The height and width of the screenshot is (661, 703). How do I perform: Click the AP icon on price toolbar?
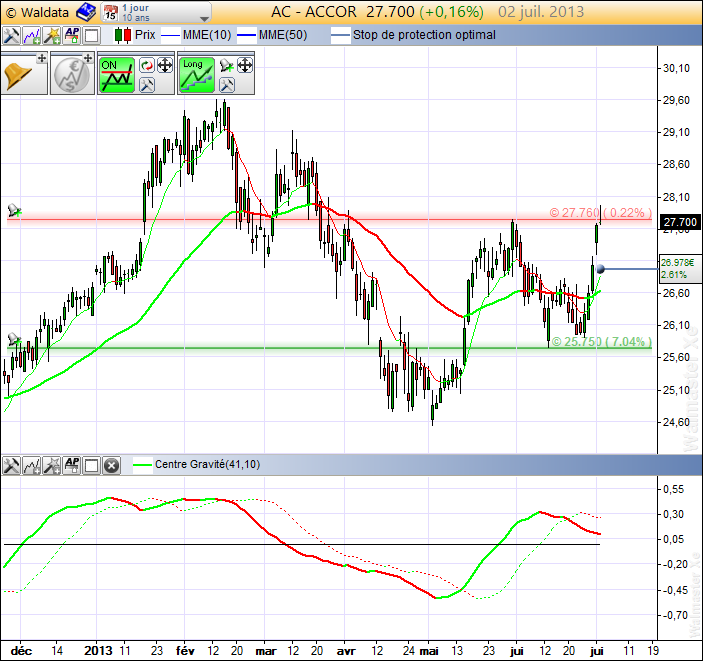tap(72, 35)
